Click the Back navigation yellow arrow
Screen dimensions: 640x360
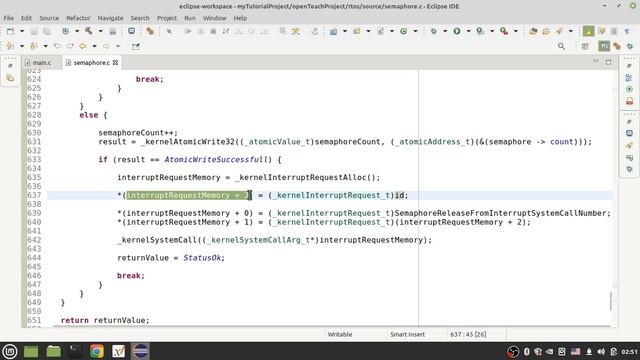point(83,46)
